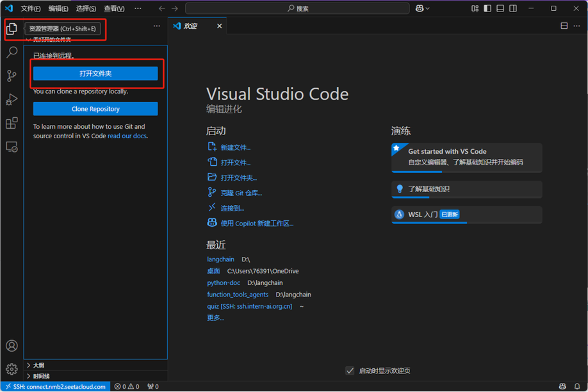
Task: Open the 选择(S) menu
Action: point(86,8)
